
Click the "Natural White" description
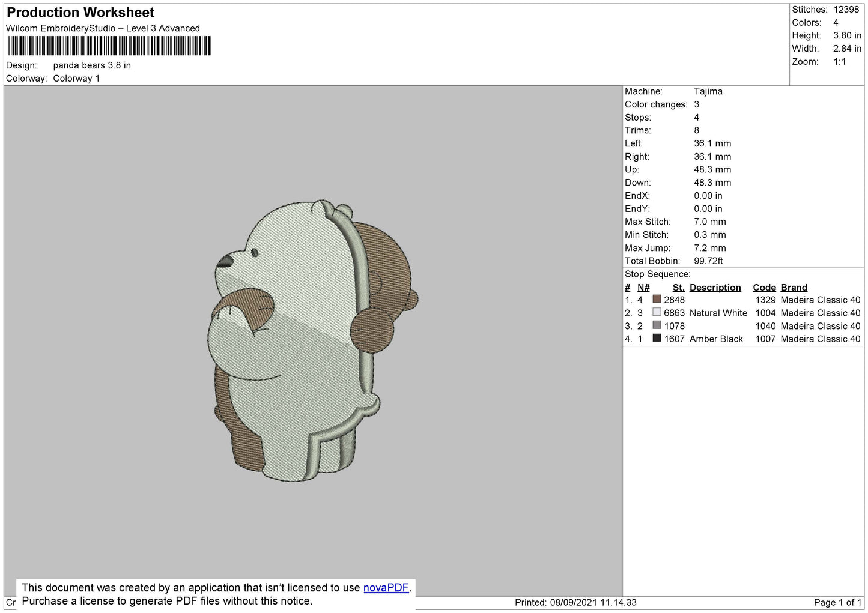[718, 313]
